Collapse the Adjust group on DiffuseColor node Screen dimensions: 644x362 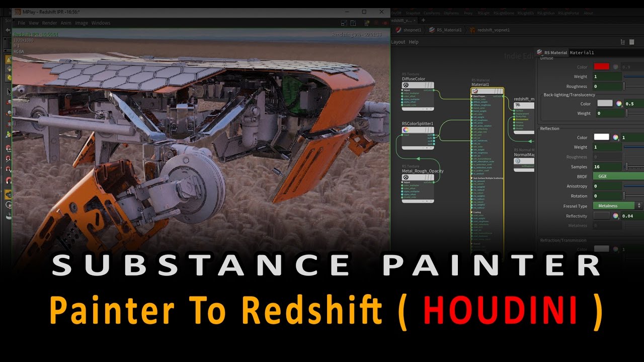[x=403, y=90]
